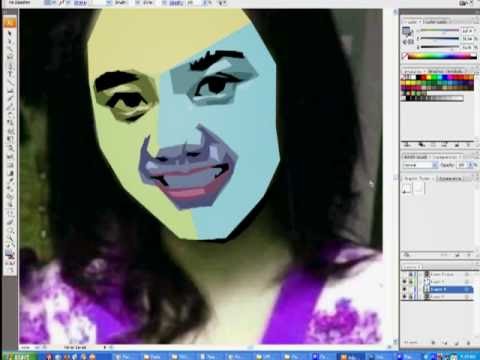Choose the yellow swatch in top swatch row

click(428, 78)
